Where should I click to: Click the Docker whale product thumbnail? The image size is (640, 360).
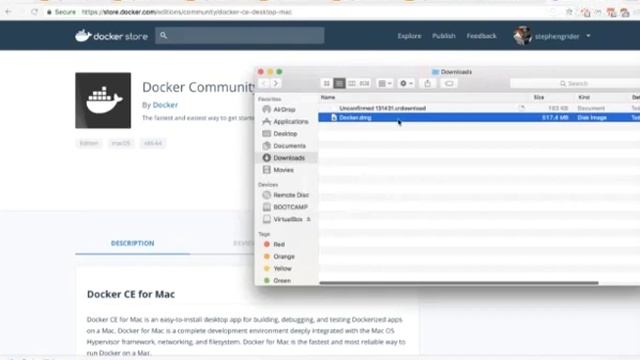[x=103, y=100]
